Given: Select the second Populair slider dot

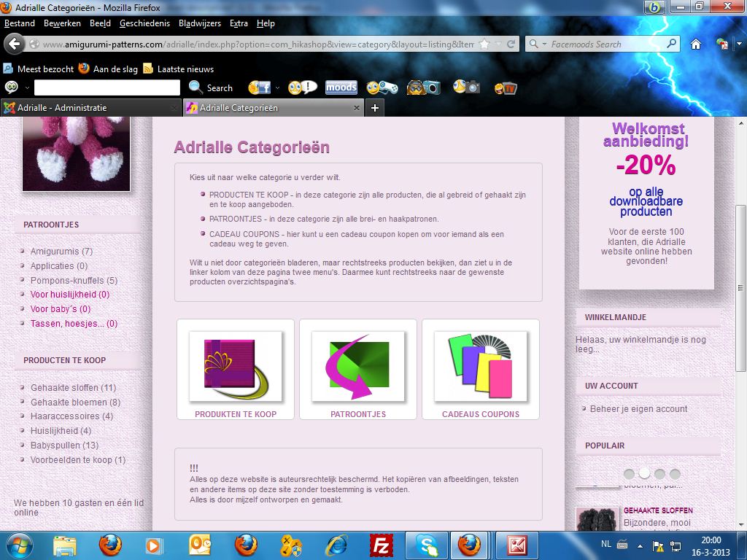Looking at the screenshot, I should [644, 473].
